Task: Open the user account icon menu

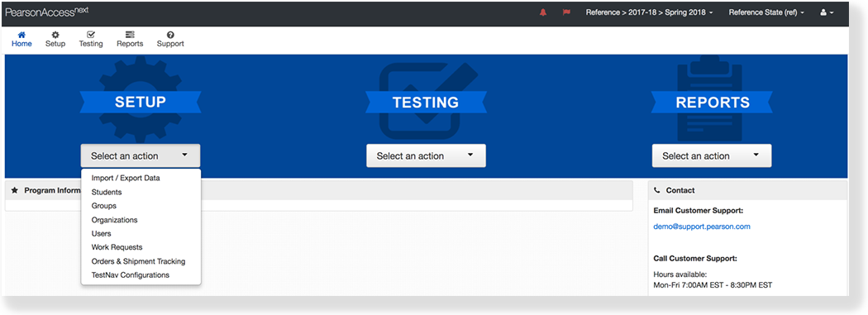Action: tap(827, 12)
